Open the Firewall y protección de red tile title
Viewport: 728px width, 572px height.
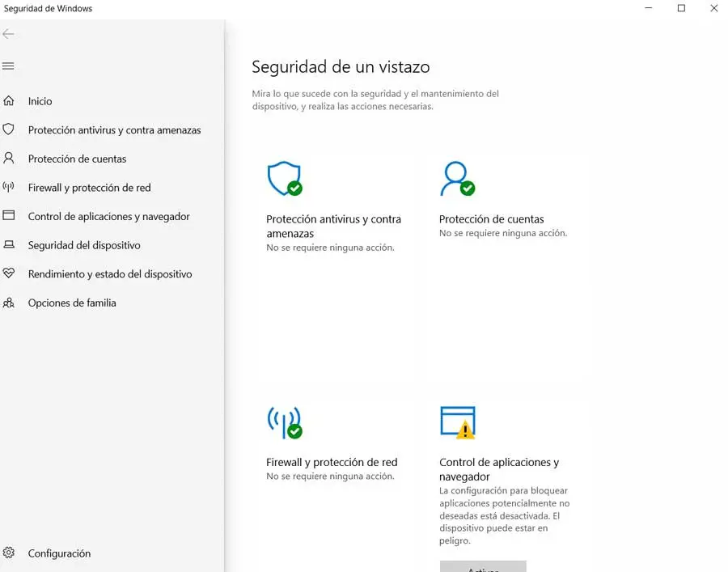click(x=332, y=463)
